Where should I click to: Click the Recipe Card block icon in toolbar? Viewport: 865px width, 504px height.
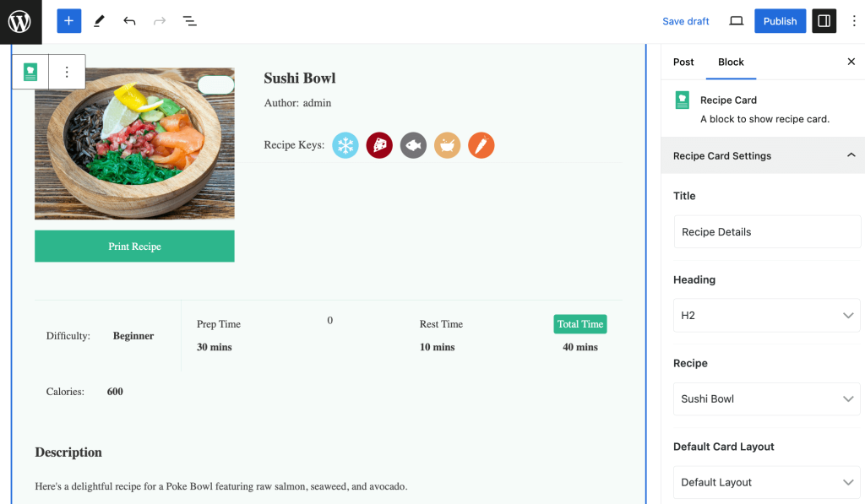click(29, 72)
